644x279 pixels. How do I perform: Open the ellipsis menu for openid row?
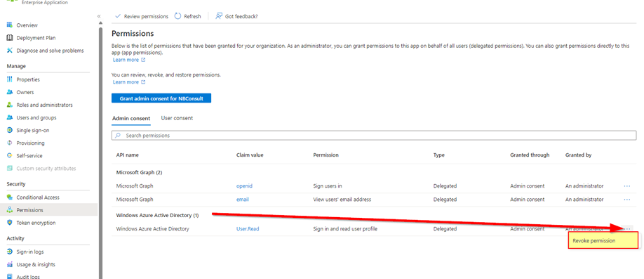point(626,186)
